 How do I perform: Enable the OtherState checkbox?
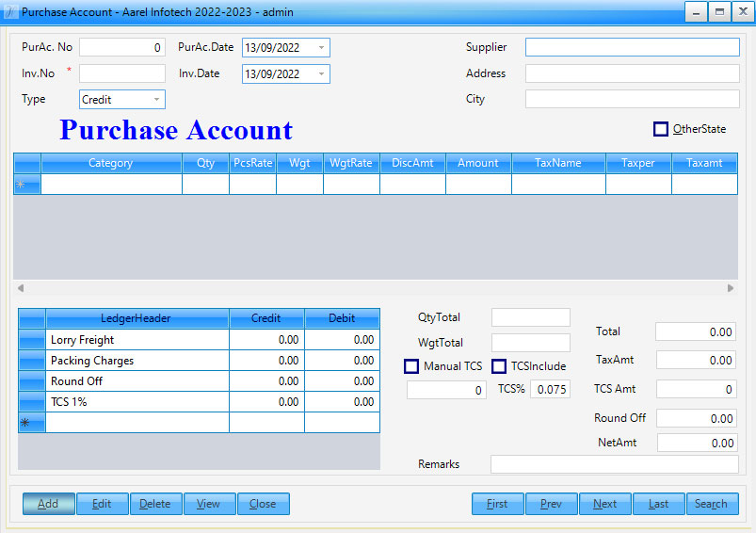(x=661, y=129)
